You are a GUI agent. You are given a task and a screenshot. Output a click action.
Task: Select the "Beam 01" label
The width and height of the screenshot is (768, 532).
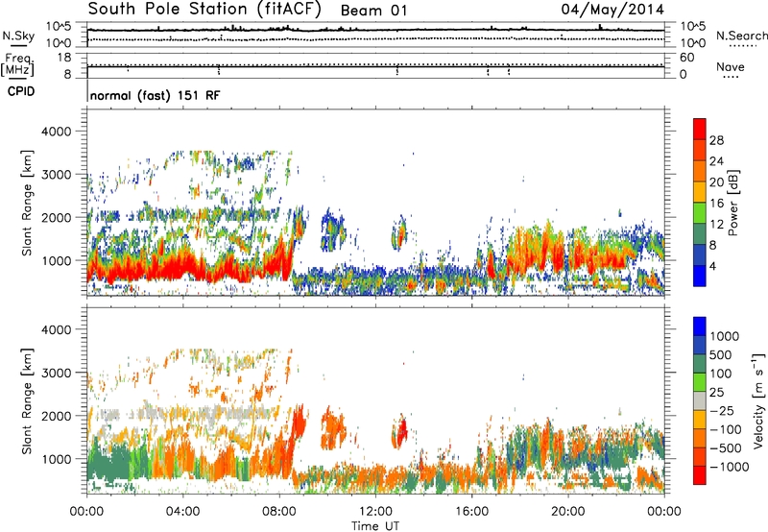(x=373, y=11)
